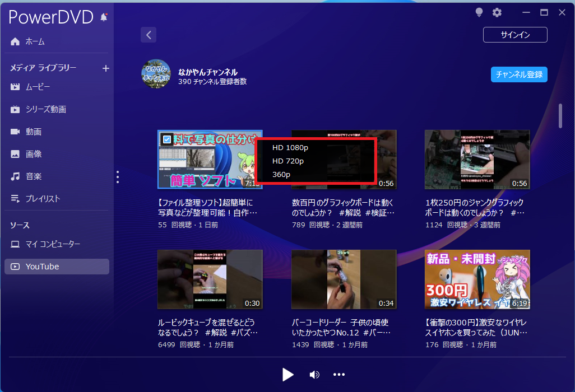Screen dimensions: 575x392
Task: Open barcode reader 0:34 thumbnail
Action: [x=344, y=279]
